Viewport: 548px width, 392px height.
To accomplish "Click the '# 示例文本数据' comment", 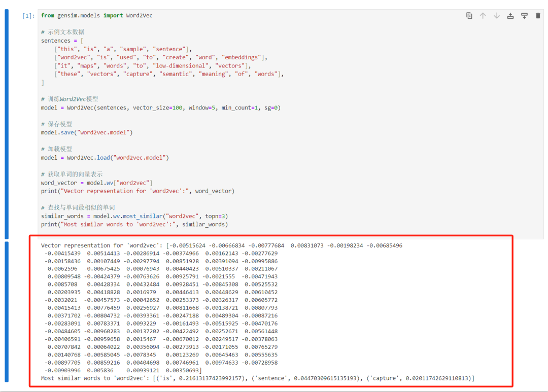I will click(x=62, y=32).
